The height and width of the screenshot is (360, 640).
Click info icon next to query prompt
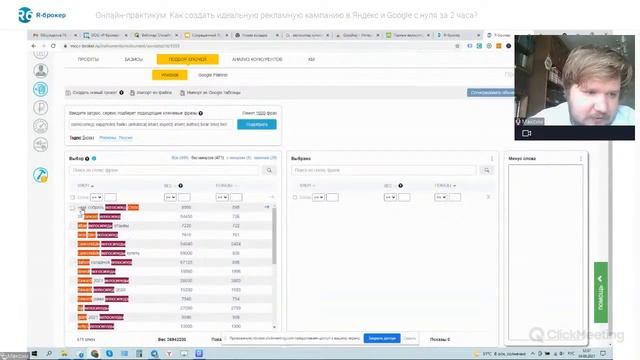tap(200, 113)
